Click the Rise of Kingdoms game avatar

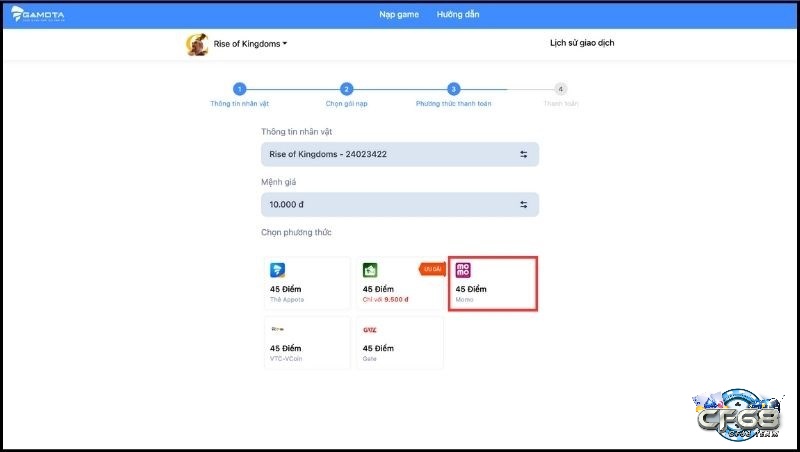197,44
